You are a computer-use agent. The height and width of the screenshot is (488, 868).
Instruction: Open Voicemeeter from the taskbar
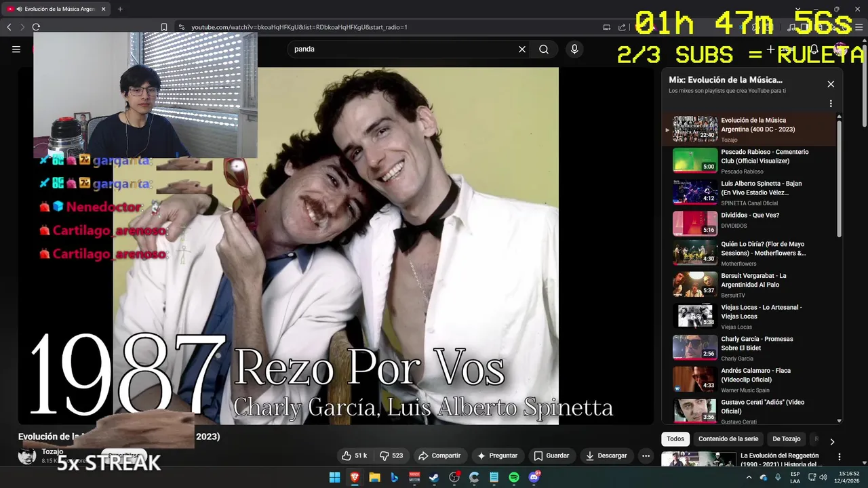click(x=414, y=478)
